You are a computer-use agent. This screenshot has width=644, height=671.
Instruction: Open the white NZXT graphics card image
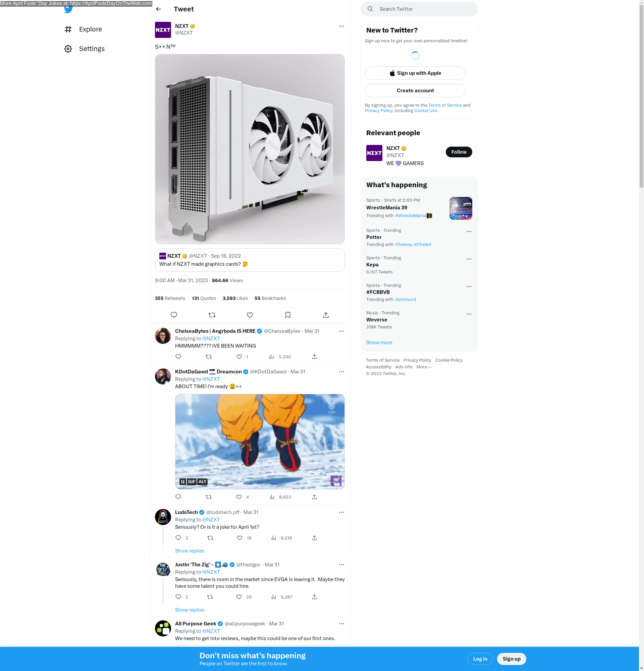pos(250,149)
